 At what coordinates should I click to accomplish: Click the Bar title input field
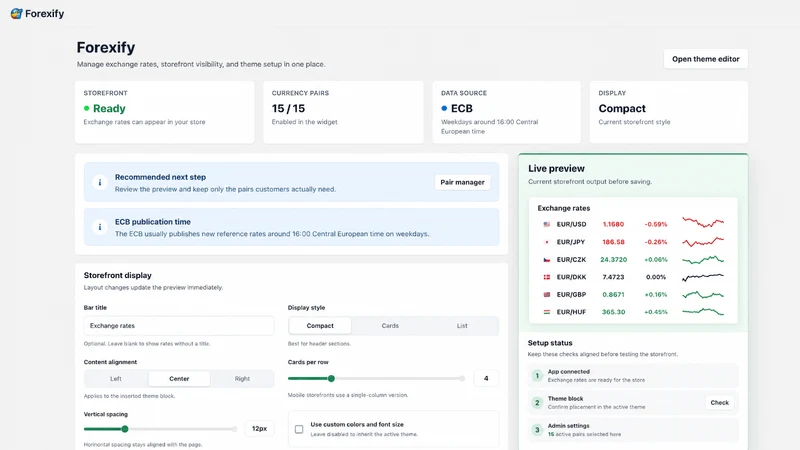click(x=179, y=326)
